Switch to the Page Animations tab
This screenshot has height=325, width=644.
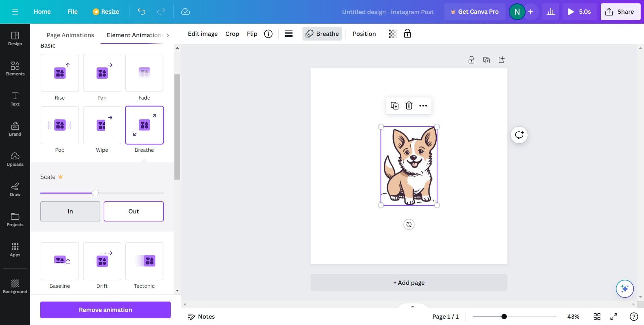70,35
